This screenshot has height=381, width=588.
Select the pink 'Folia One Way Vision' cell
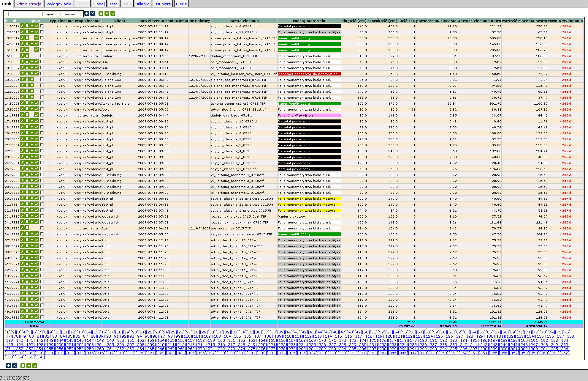pyautogui.click(x=309, y=115)
